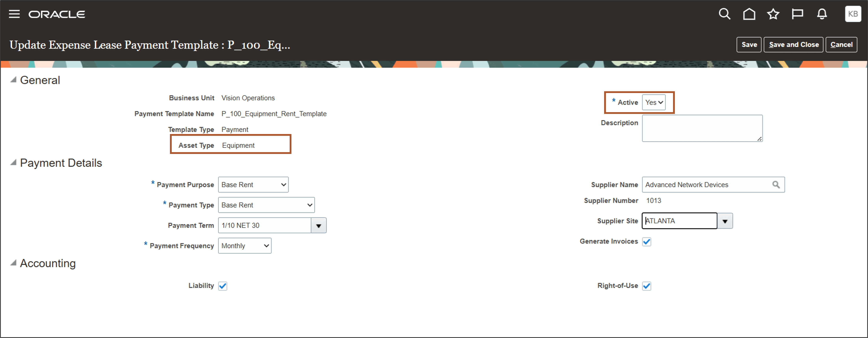The image size is (868, 338).
Task: Uncheck the Liability checkbox
Action: tap(222, 286)
